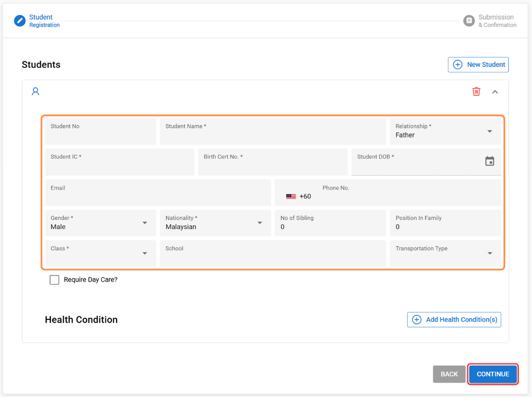
Task: Click the Malaysia flag country code icon
Action: coord(291,197)
